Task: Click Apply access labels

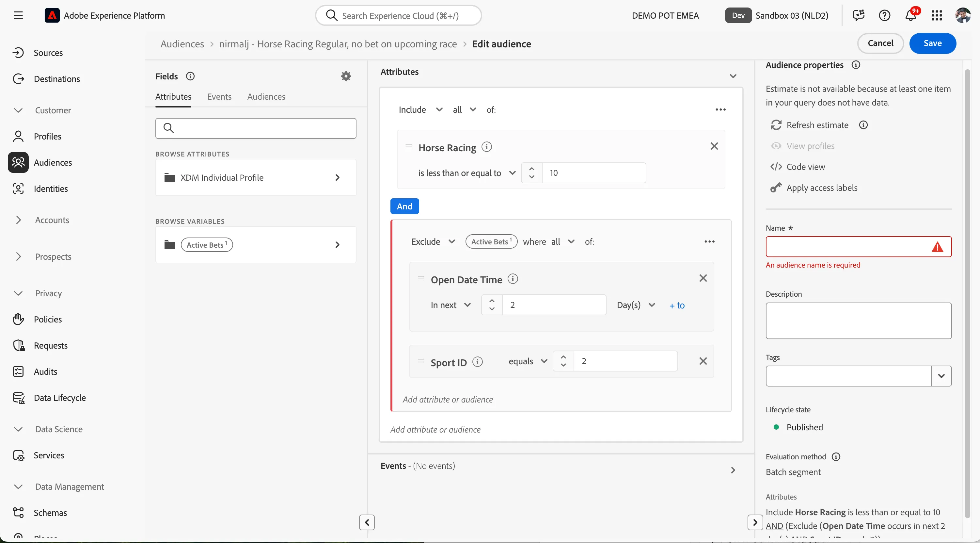Action: point(814,188)
